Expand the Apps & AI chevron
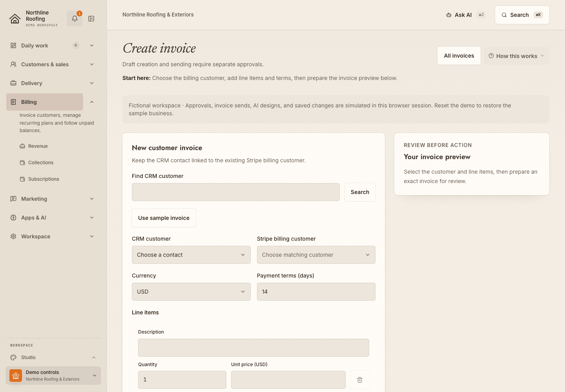Viewport: 565px width, 392px height. click(92, 218)
